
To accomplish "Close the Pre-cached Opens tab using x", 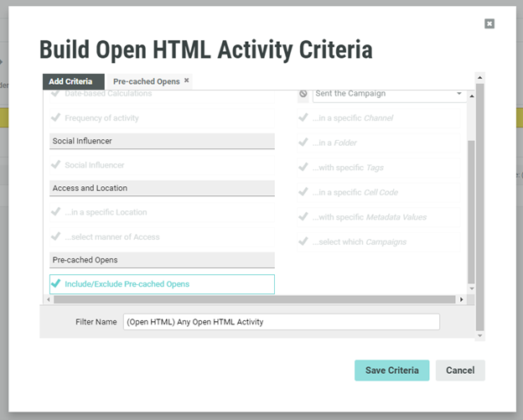I will click(x=187, y=80).
